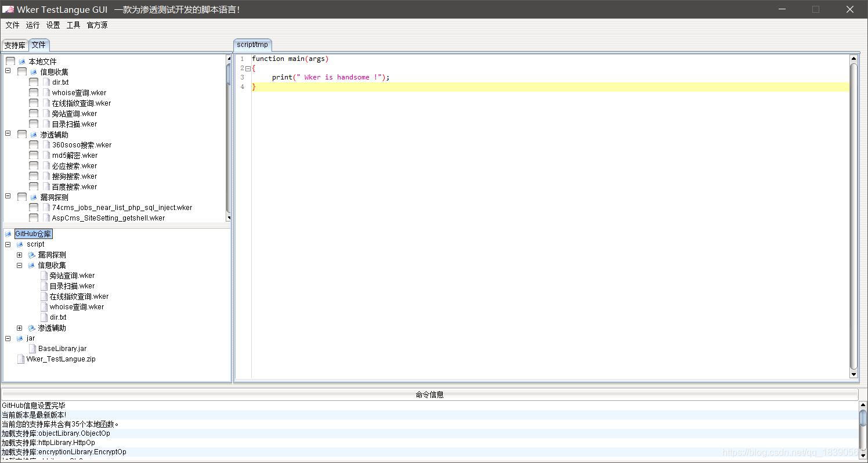Click the GitHub script folder icon

tap(20, 244)
